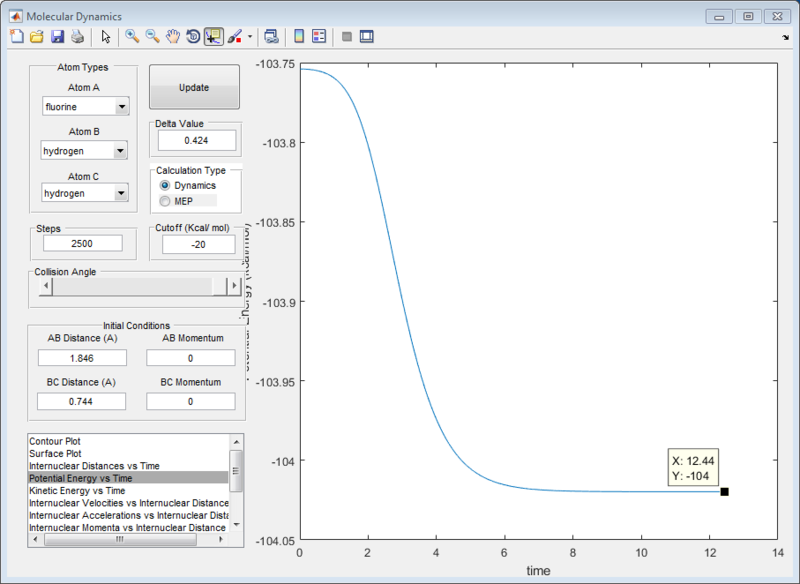Select the Zoom In magnifier tool
Viewport: 800px width, 584px height.
pyautogui.click(x=132, y=37)
